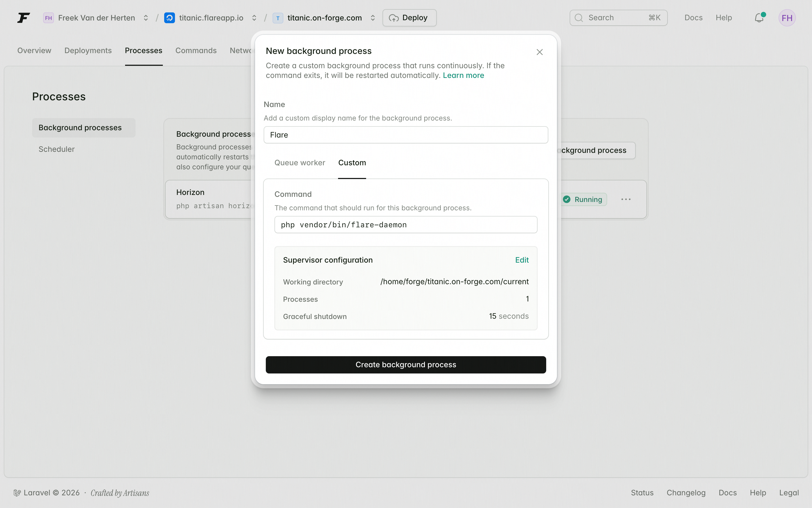Close the New background process dialog
The width and height of the screenshot is (812, 508).
tap(539, 52)
